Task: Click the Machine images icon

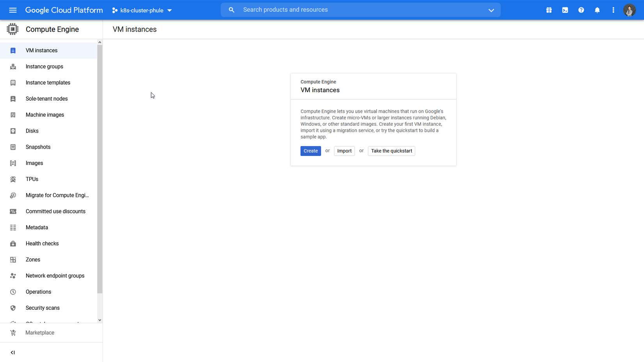Action: pyautogui.click(x=13, y=115)
